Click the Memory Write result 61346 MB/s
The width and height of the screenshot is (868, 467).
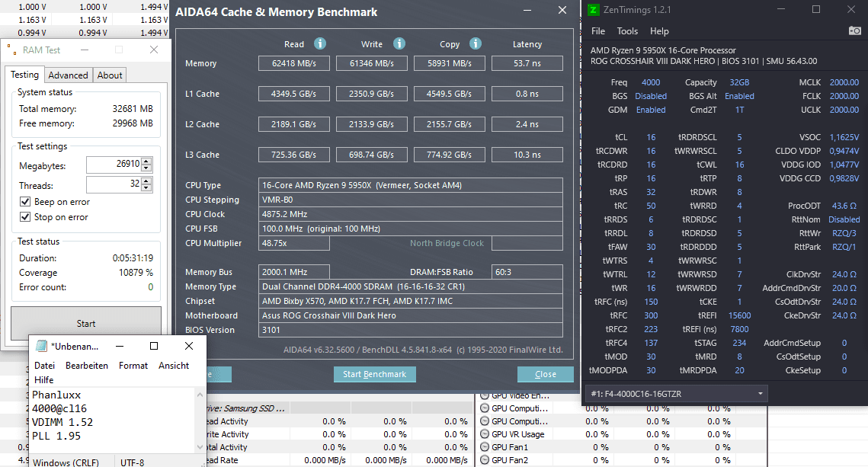(371, 63)
